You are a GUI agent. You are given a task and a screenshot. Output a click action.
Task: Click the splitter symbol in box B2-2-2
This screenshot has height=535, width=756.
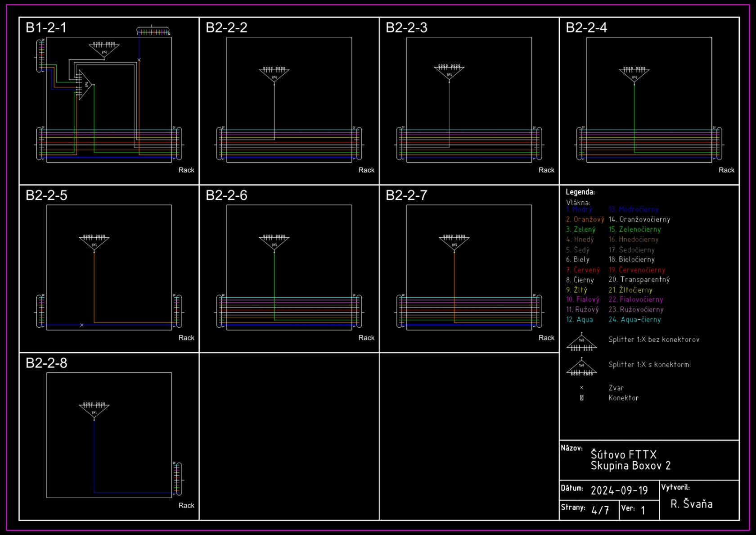click(274, 75)
